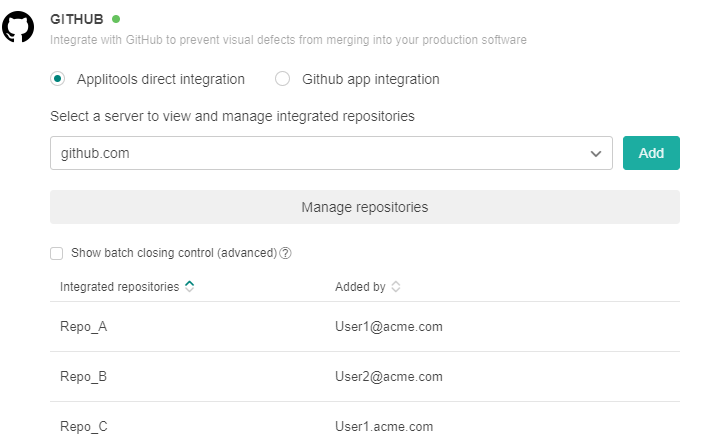Open the batch closing control help icon

click(285, 253)
